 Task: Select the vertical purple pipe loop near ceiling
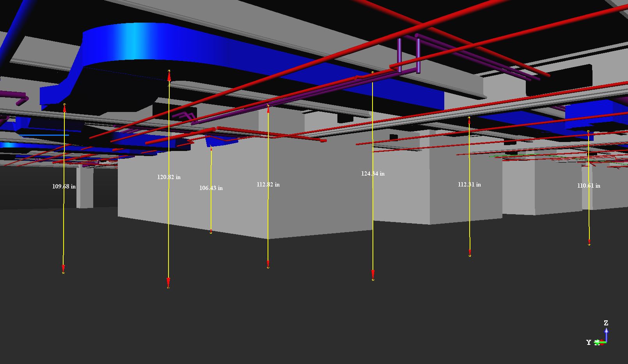[x=409, y=55]
